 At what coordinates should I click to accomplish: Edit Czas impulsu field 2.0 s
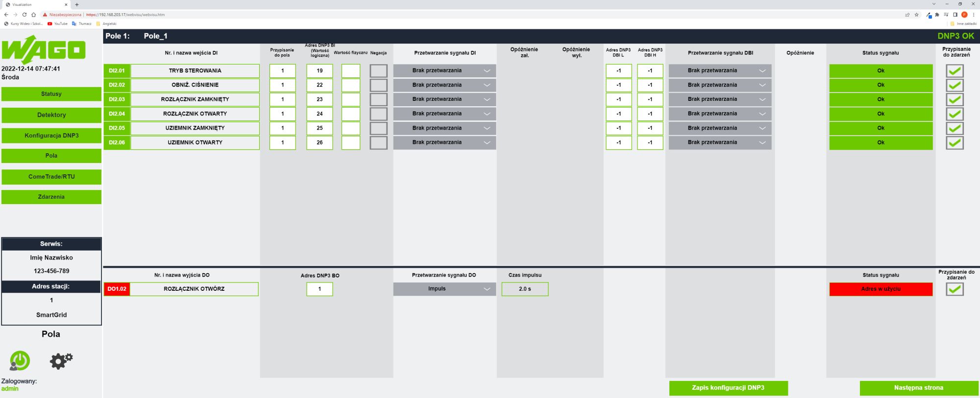point(525,289)
